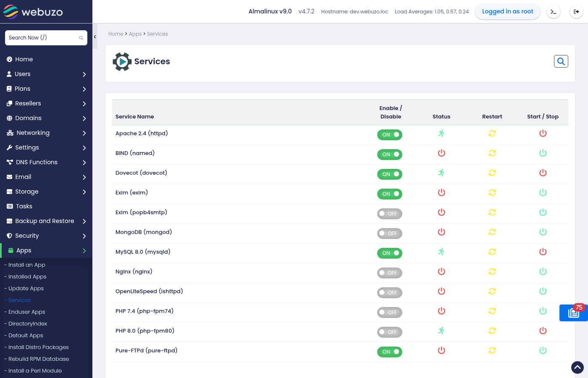
Task: Enable the Nginx service toggle
Action: click(x=390, y=273)
